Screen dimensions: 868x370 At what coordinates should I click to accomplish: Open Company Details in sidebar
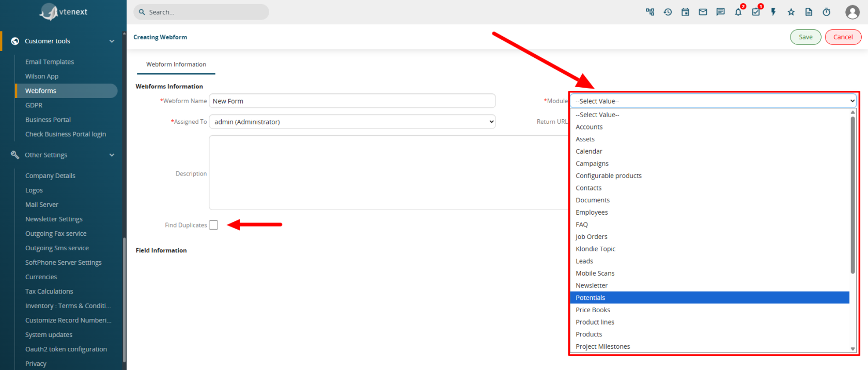[50, 176]
